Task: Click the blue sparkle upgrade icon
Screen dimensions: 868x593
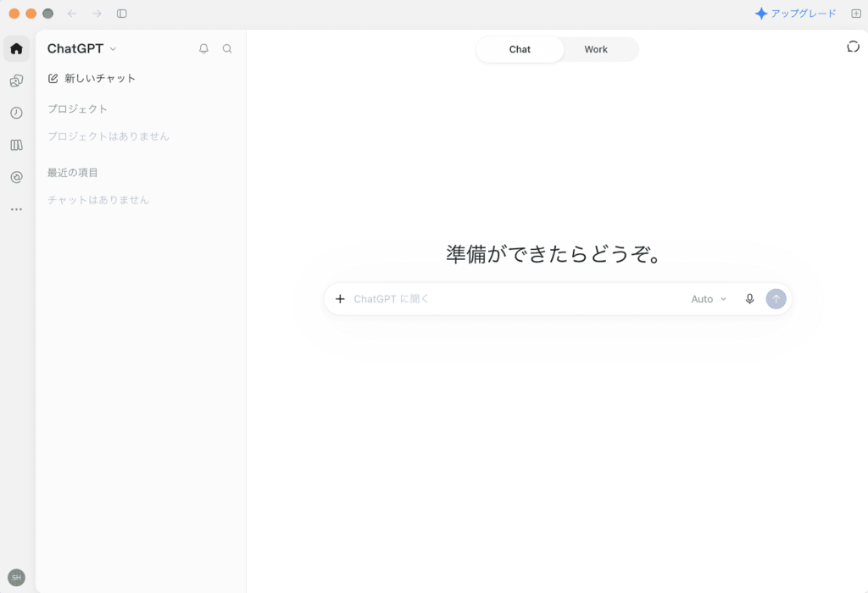Action: click(x=762, y=14)
